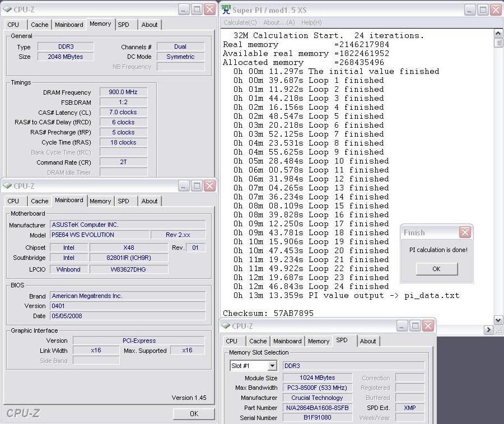
Task: Open Memory tab in SPD CPU-Z window
Action: (x=319, y=342)
